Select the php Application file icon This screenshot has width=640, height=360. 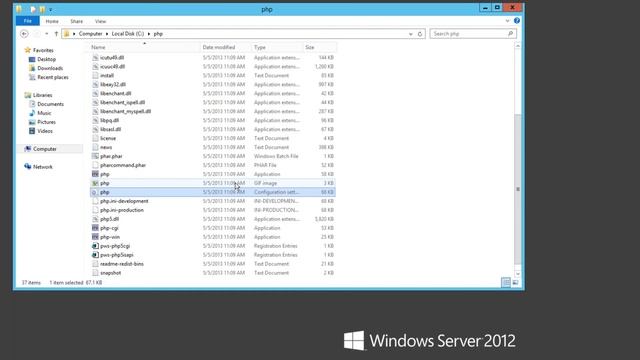tap(95, 174)
